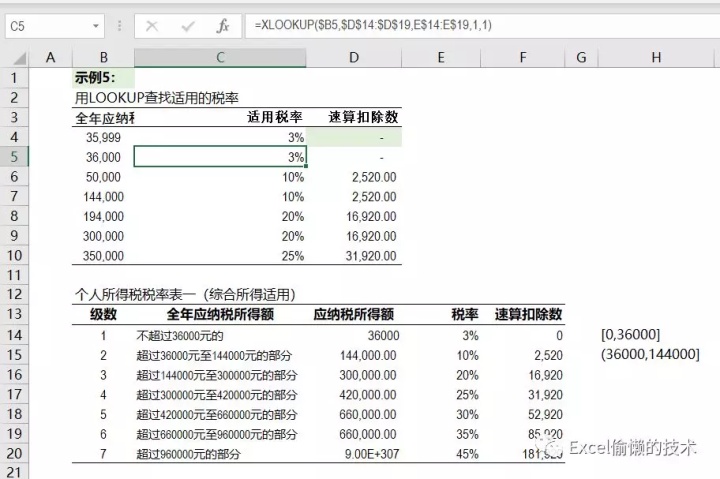Click the 16,920.00 cell in row 8
This screenshot has width=720, height=479.
pos(354,216)
